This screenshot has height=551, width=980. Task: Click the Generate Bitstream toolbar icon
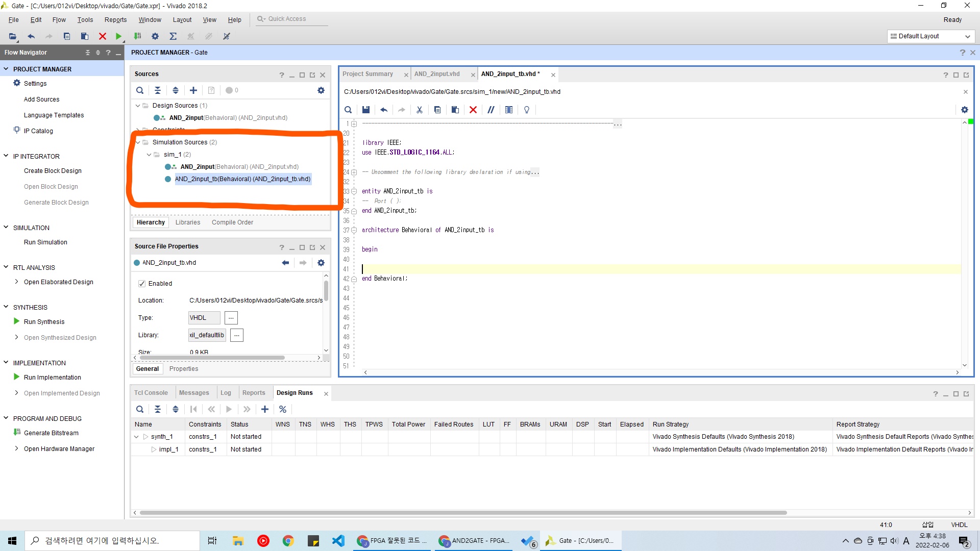[x=137, y=36]
